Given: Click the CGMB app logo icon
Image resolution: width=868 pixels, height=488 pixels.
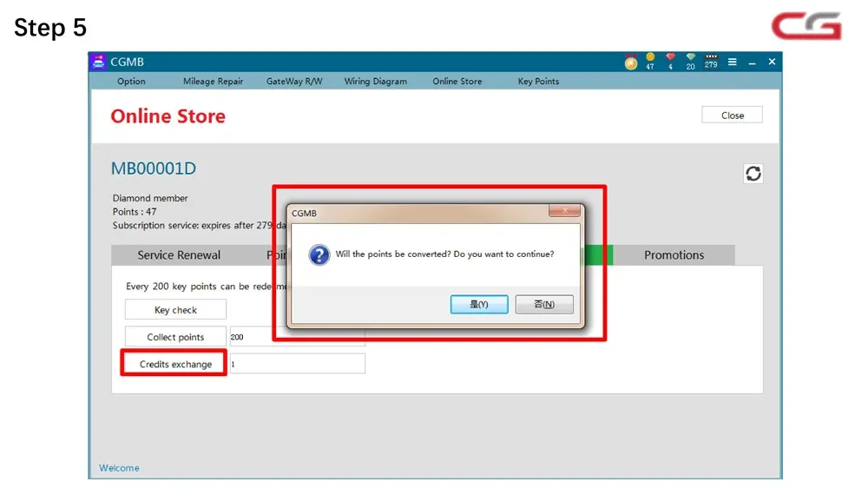Looking at the screenshot, I should (x=99, y=62).
